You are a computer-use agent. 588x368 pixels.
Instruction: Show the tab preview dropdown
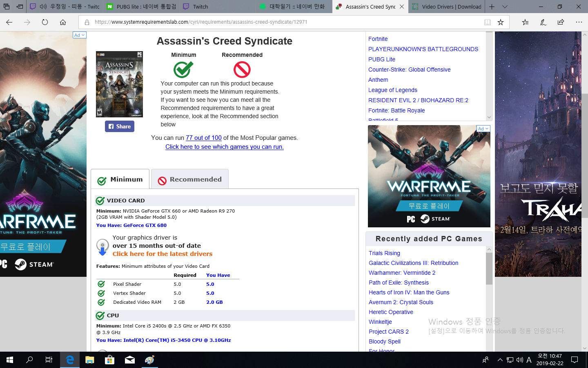click(x=505, y=7)
